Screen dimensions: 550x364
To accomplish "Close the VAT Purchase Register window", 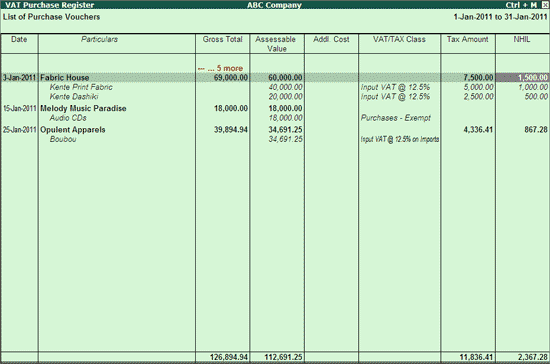I will pos(544,5).
